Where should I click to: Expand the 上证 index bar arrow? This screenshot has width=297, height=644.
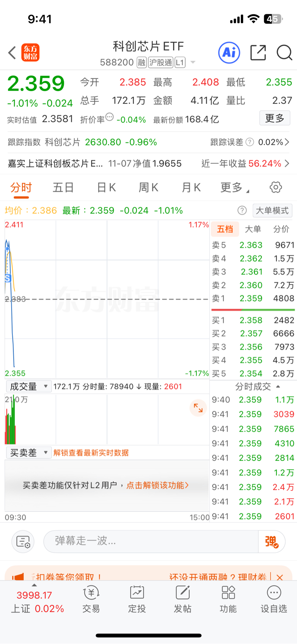(34, 585)
